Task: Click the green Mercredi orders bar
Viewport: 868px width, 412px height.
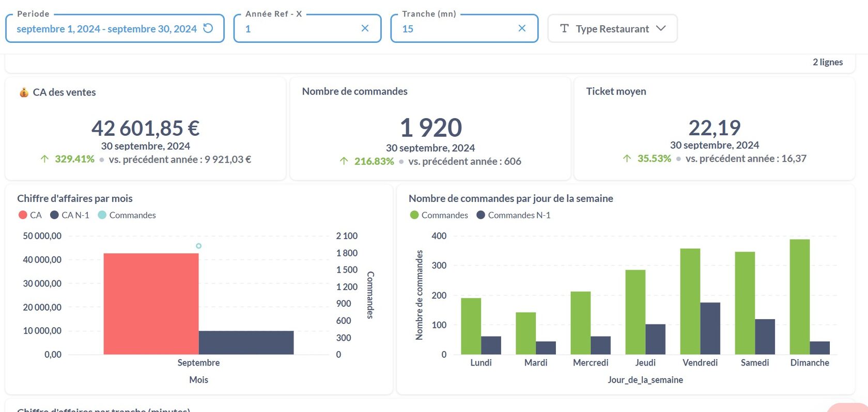Action: tap(580, 323)
